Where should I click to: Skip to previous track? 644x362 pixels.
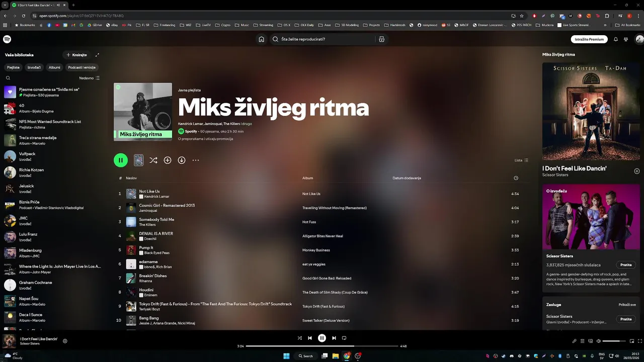coord(310,338)
